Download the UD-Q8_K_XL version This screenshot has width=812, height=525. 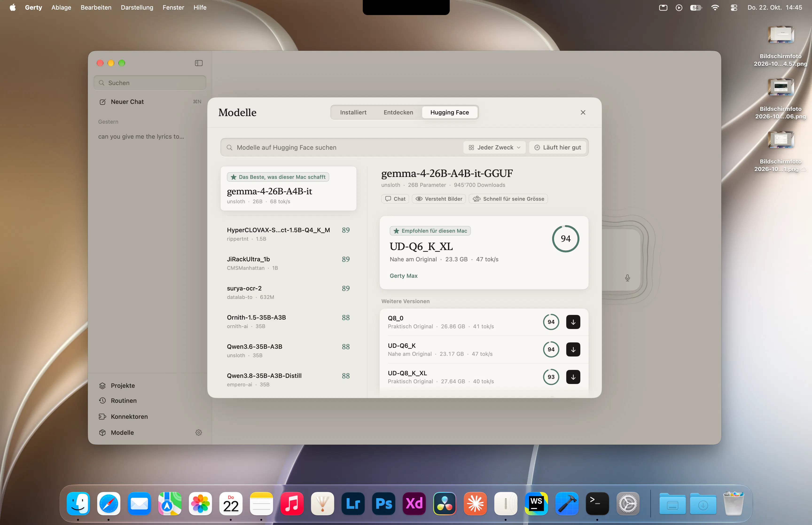573,377
